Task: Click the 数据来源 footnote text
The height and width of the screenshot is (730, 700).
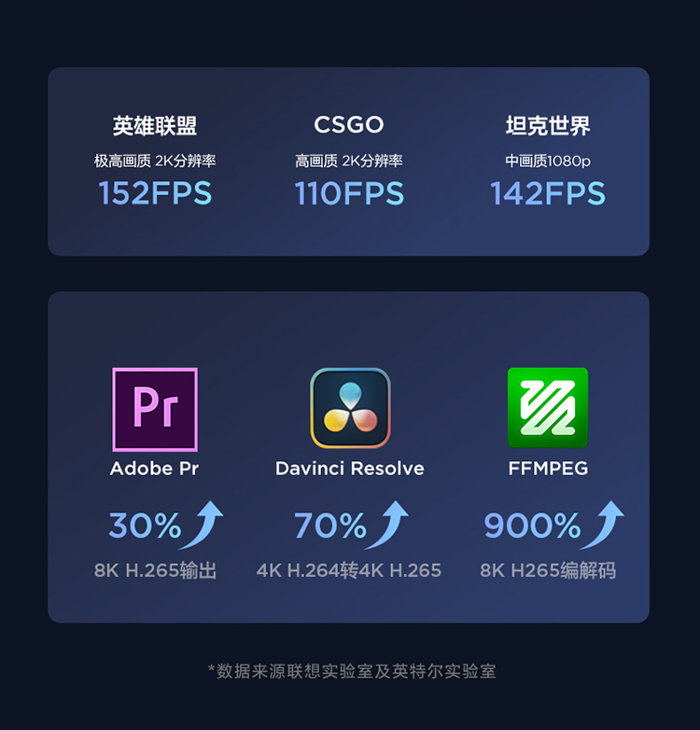Action: (x=352, y=671)
